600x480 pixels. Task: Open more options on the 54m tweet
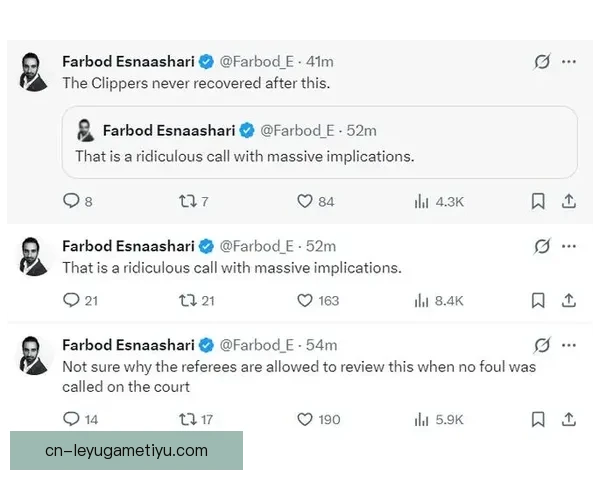click(x=569, y=345)
